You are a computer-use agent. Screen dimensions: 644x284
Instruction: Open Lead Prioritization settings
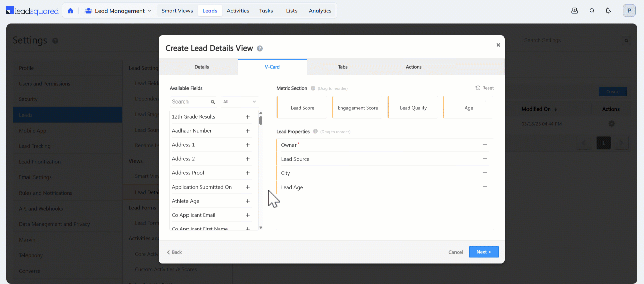click(68, 162)
